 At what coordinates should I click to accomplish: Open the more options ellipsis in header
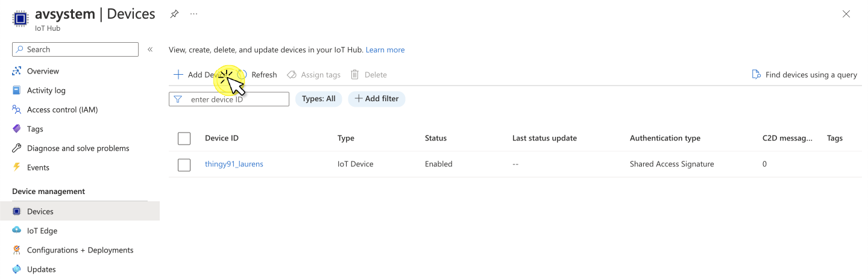(194, 14)
